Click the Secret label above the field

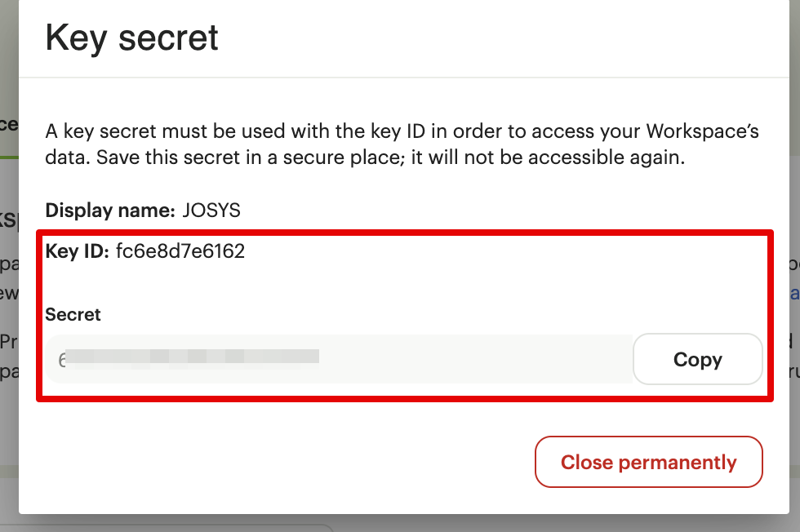[x=73, y=314]
